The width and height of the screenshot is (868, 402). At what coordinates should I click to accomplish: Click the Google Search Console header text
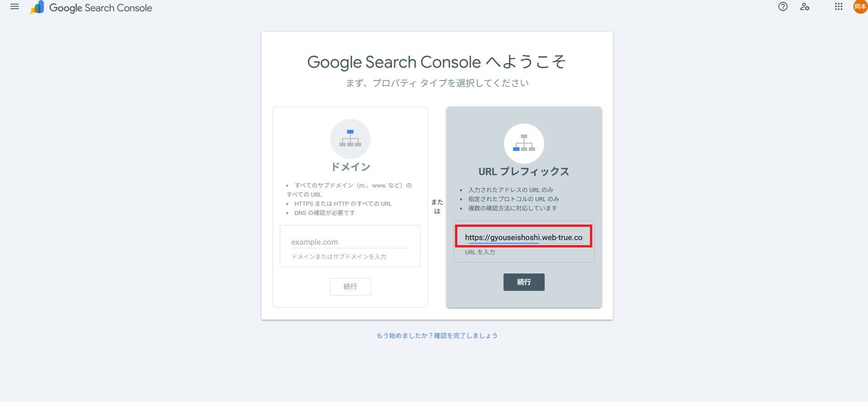click(x=101, y=8)
